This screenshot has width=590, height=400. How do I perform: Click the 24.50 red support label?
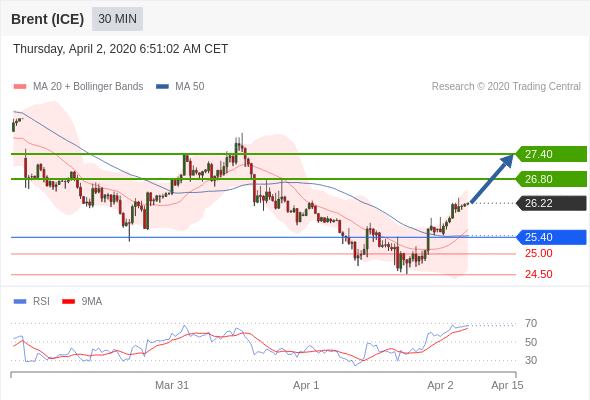point(539,274)
